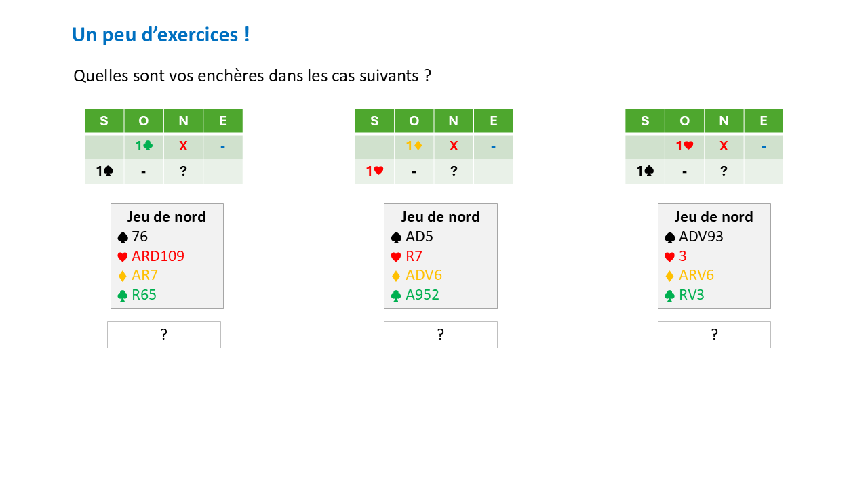Click the spade icon beside AD5
The width and height of the screenshot is (868, 488).
pos(397,237)
